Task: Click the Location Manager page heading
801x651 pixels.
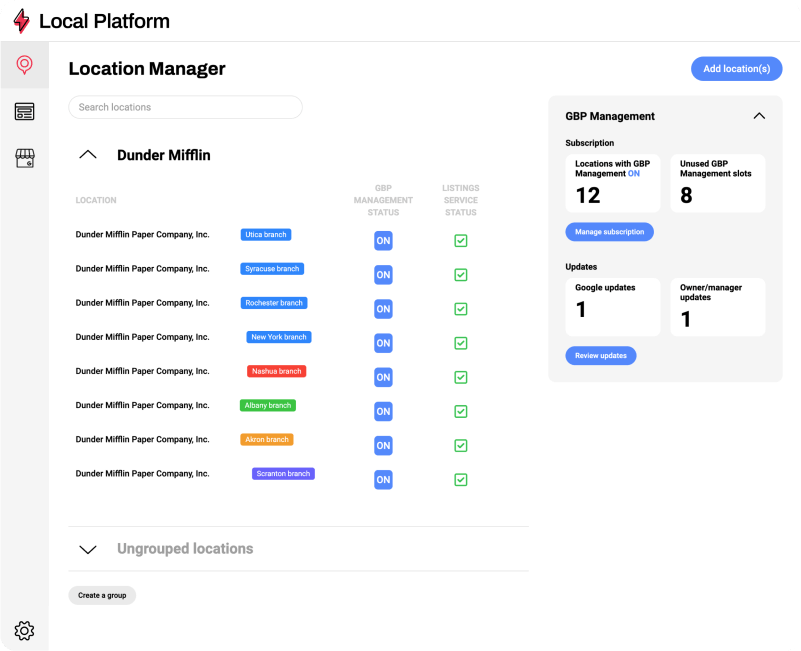Action: click(147, 69)
